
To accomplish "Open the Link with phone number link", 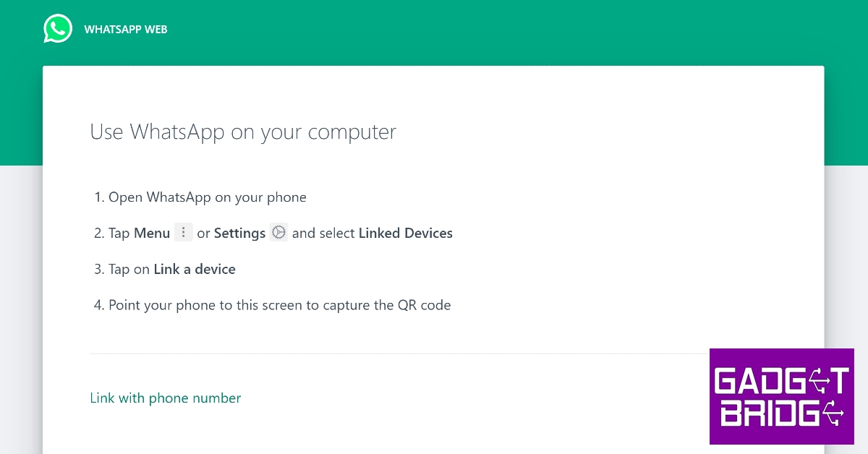I will tap(165, 398).
